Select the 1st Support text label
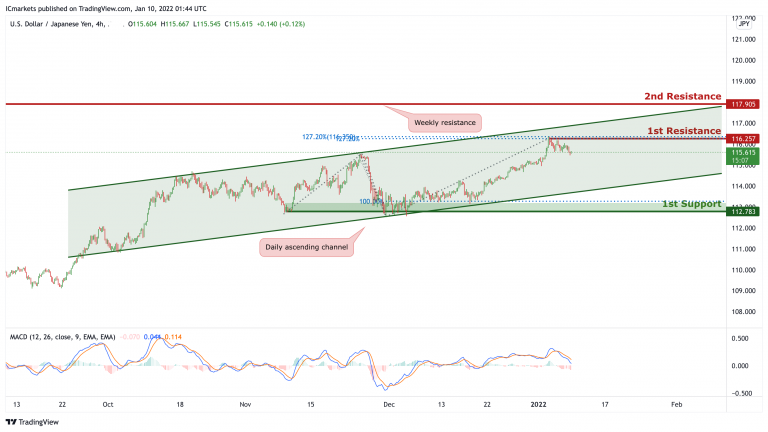This screenshot has width=768, height=432. [692, 204]
